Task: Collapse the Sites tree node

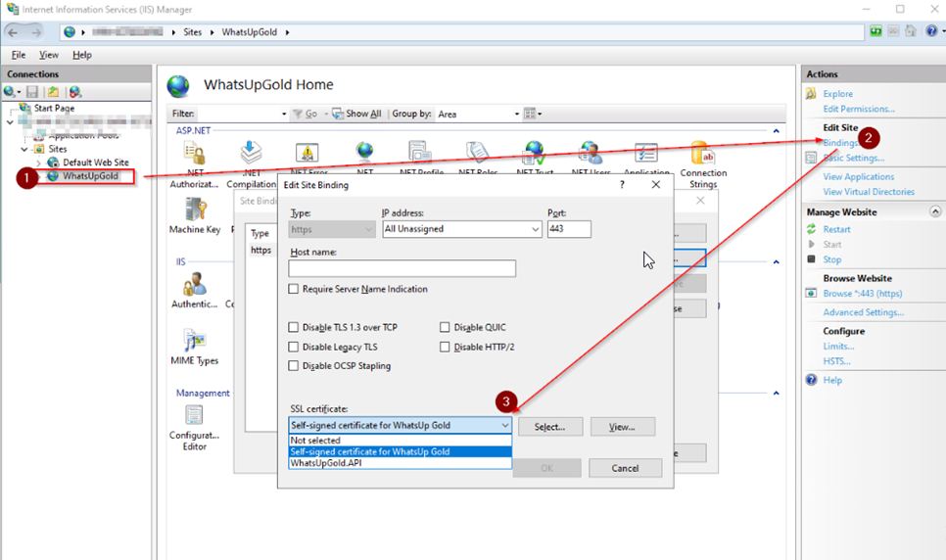Action: coord(24,149)
